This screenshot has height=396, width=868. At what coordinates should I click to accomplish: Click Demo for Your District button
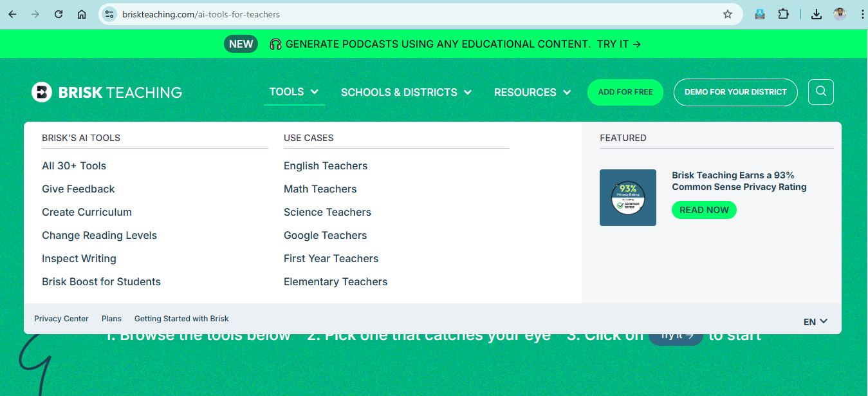pos(735,92)
